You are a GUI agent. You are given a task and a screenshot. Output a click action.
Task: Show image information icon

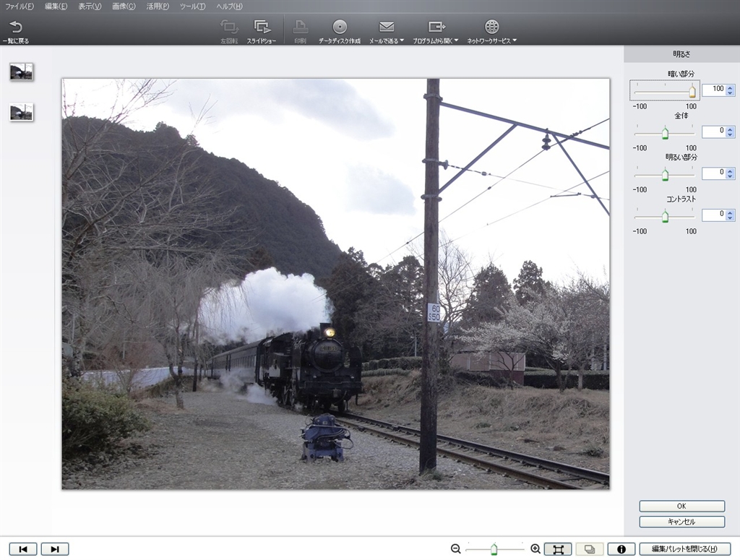(621, 549)
